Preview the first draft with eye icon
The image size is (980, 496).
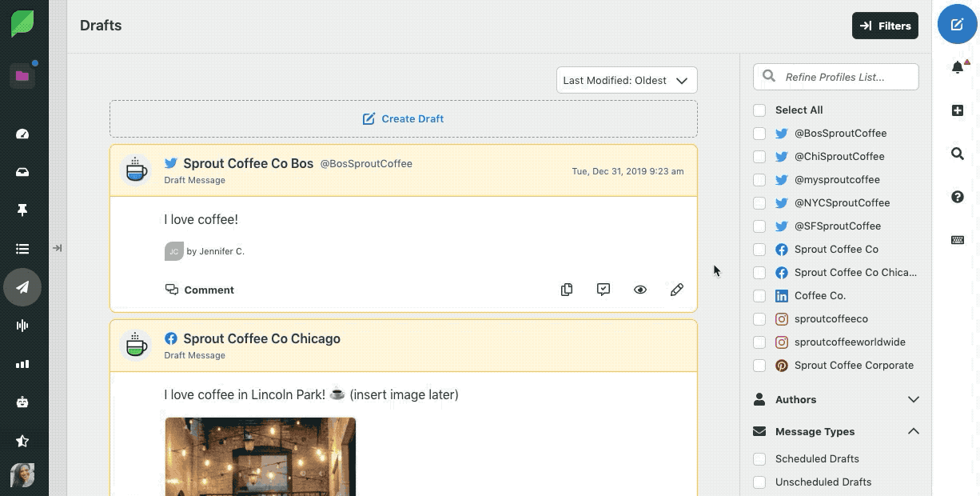640,290
